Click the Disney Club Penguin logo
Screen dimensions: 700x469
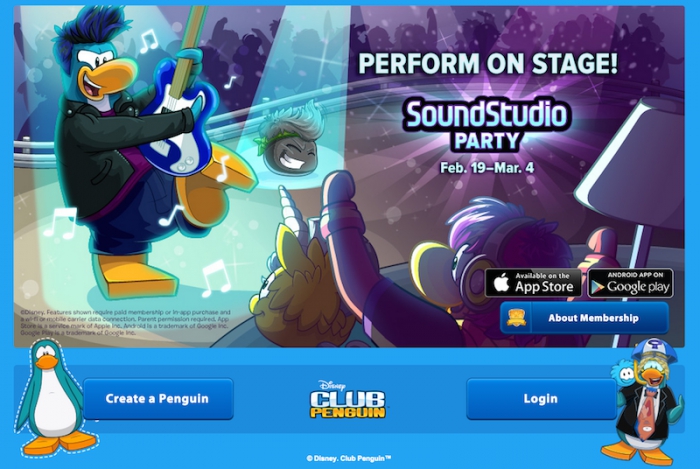point(348,399)
